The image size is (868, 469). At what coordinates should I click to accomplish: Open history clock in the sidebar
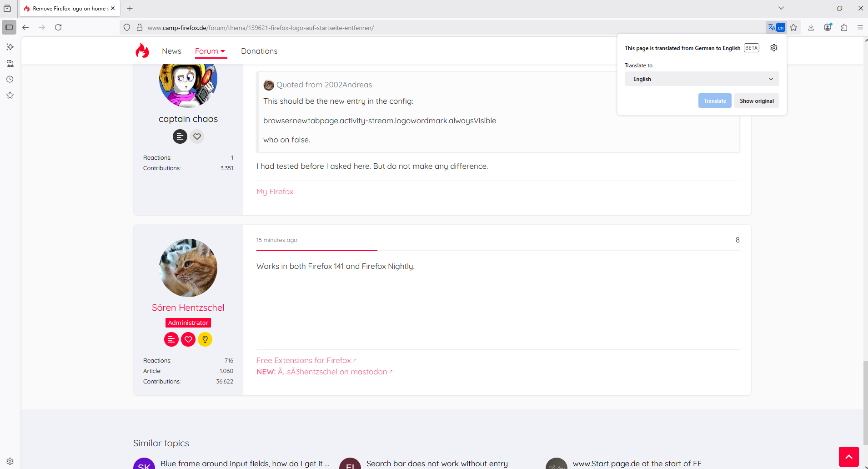pyautogui.click(x=10, y=79)
